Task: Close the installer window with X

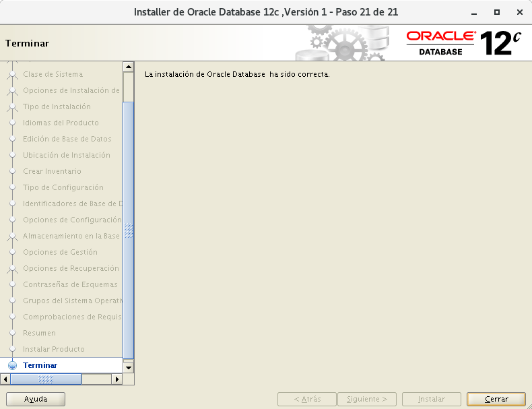Action: pyautogui.click(x=519, y=12)
